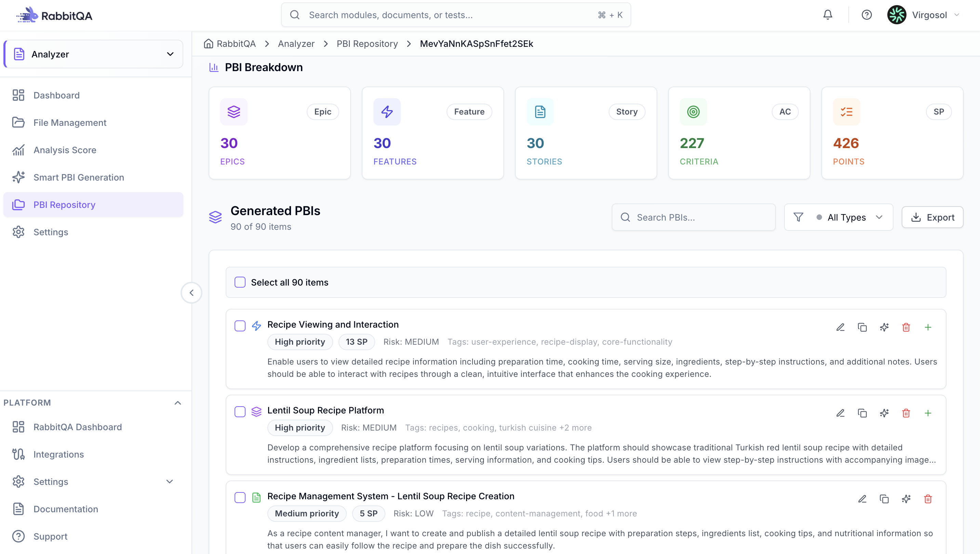Edit the Recipe Viewing and Interaction item

pos(840,327)
